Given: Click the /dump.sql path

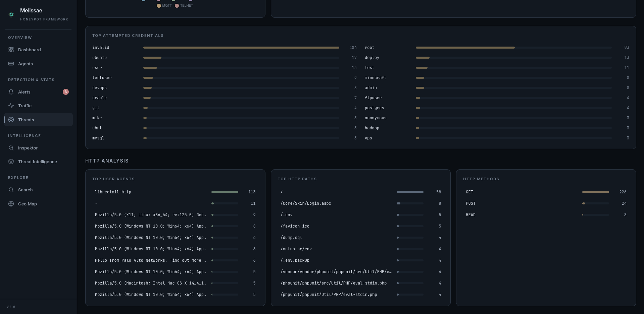Looking at the screenshot, I should (x=291, y=238).
